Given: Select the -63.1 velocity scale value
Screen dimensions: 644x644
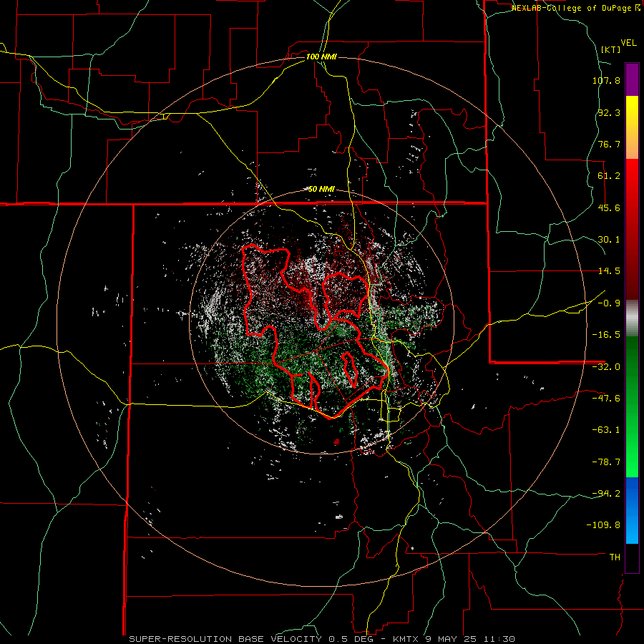Looking at the screenshot, I should 606,430.
